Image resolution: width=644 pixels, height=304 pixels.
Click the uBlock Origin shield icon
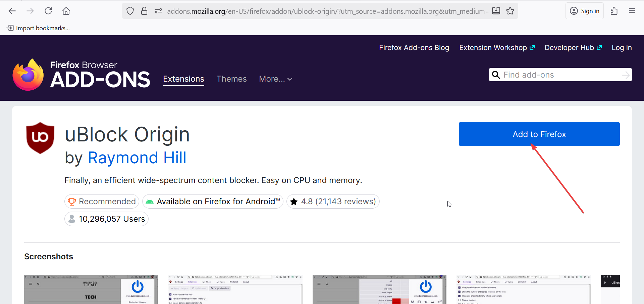[x=40, y=138]
